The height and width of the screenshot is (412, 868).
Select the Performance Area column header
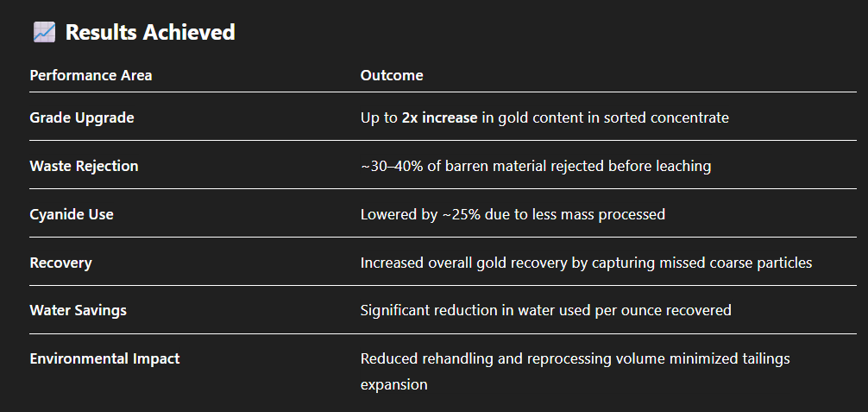click(91, 75)
